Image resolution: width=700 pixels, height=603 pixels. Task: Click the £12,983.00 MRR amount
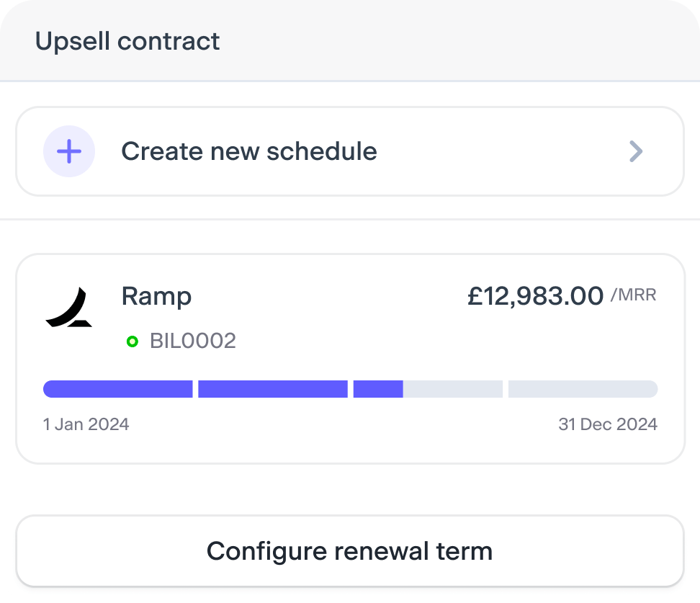click(x=535, y=295)
